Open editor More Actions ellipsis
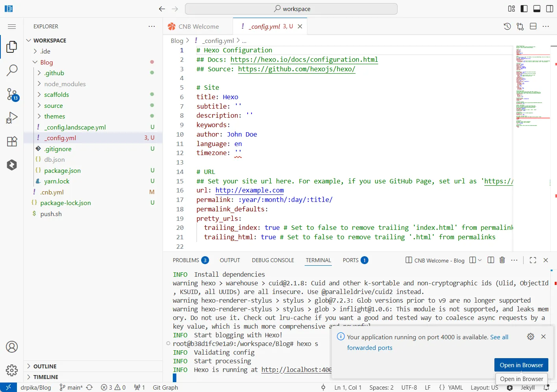This screenshot has width=557, height=392. 546,26
